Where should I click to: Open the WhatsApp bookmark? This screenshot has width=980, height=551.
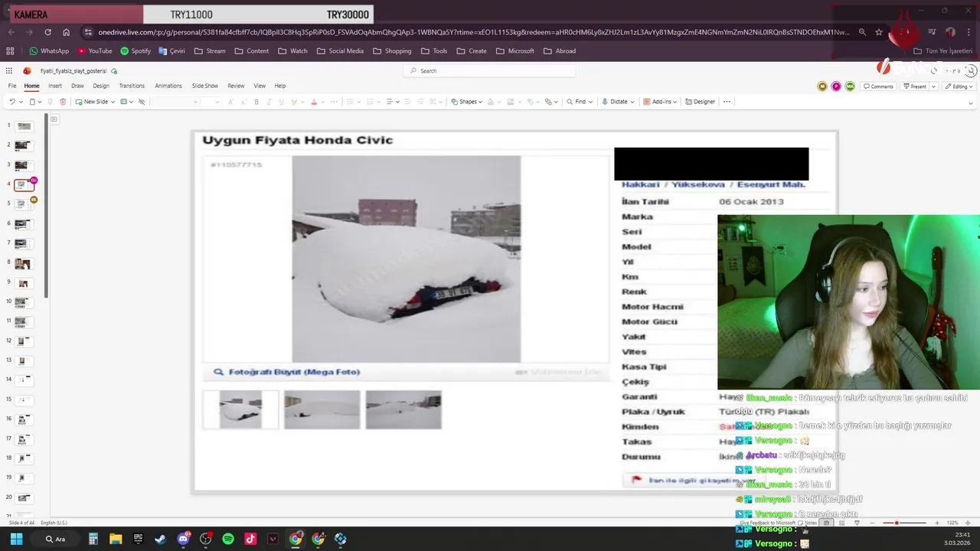[49, 51]
